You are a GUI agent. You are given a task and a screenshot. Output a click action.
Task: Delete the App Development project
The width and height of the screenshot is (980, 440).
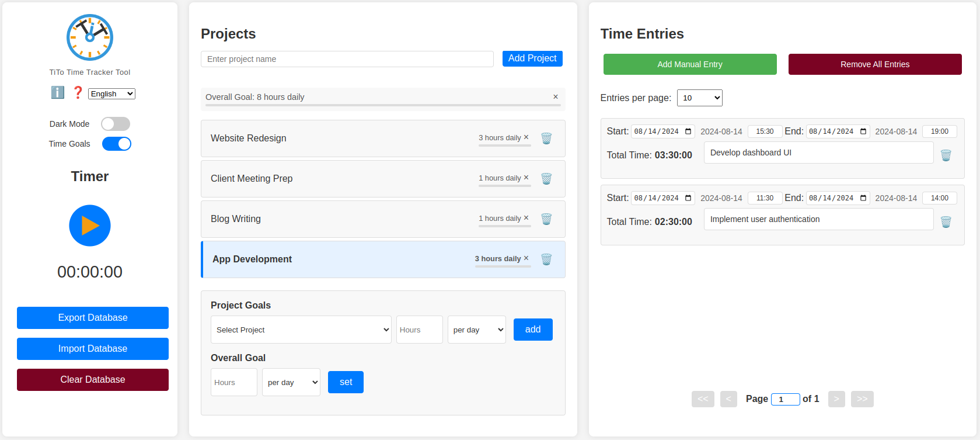coord(546,259)
